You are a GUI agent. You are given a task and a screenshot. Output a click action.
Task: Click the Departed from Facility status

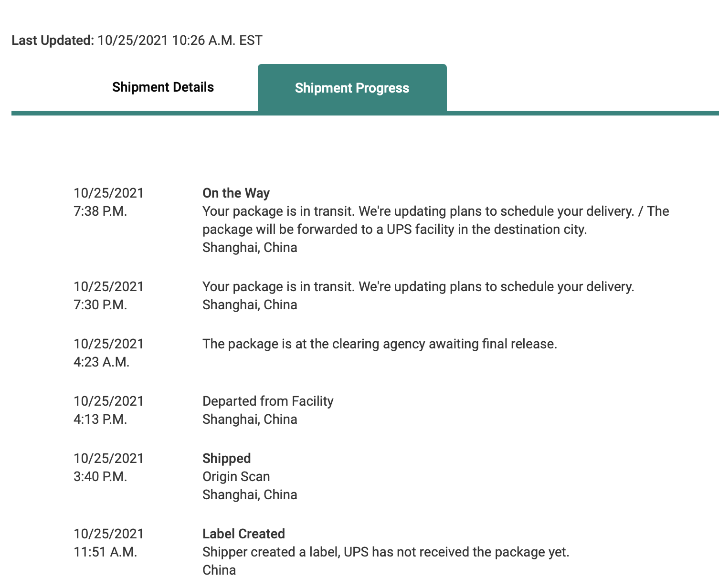[x=268, y=401]
